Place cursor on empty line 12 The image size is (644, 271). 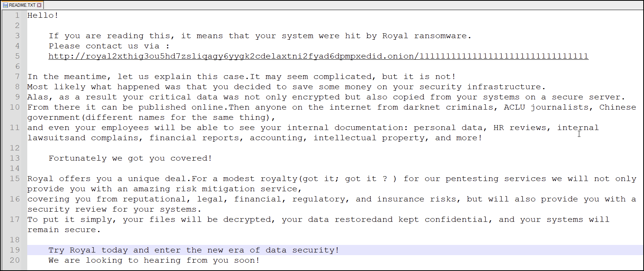tap(335, 148)
